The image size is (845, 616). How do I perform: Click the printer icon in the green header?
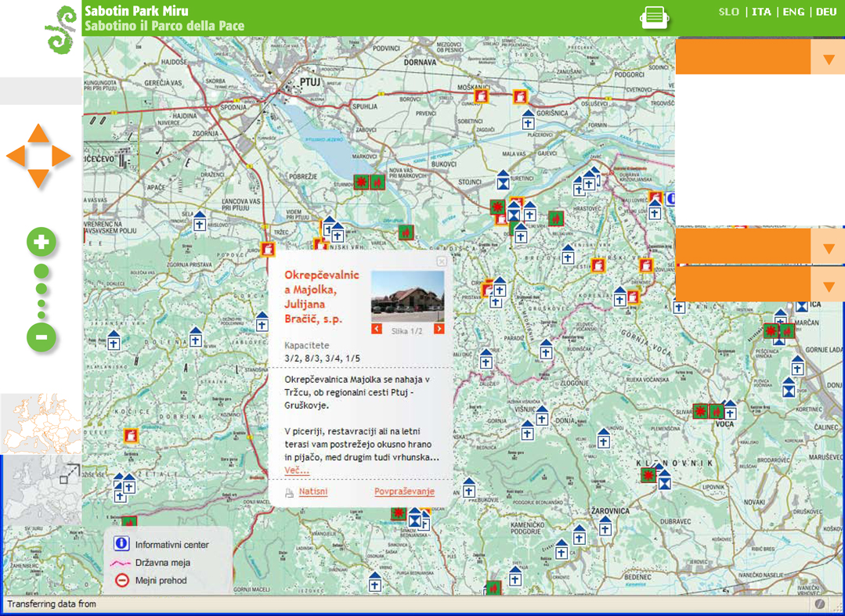click(654, 17)
